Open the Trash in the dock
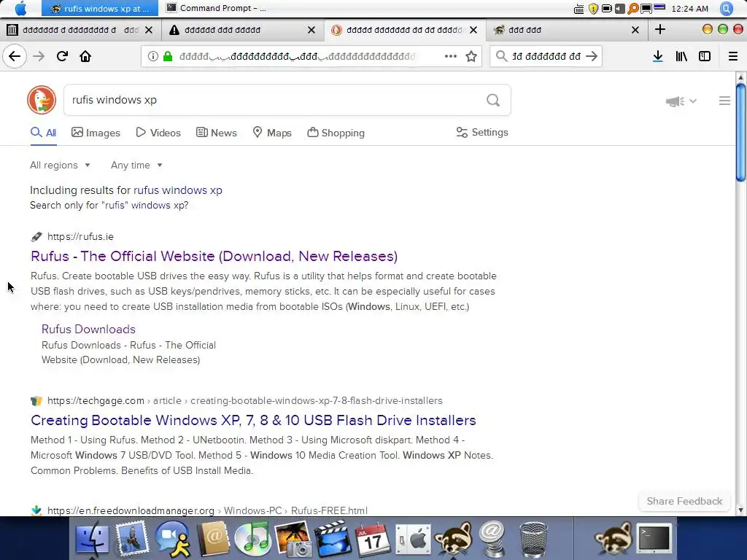The width and height of the screenshot is (747, 560). 533,539
